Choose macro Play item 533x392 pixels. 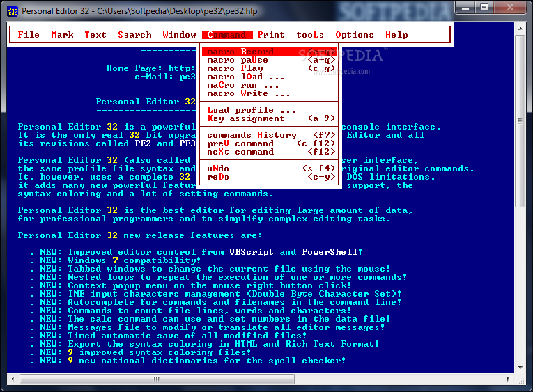269,68
